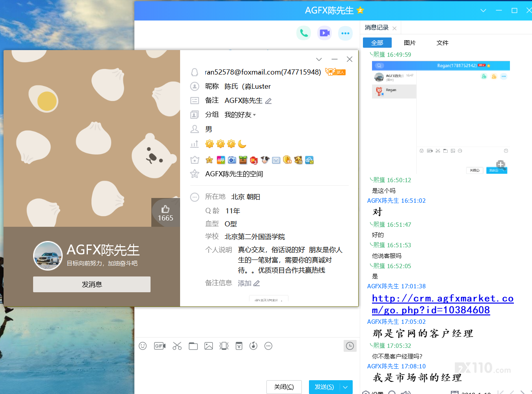Switch to the 全部 tab in message records
Image resolution: width=532 pixels, height=394 pixels.
click(377, 43)
